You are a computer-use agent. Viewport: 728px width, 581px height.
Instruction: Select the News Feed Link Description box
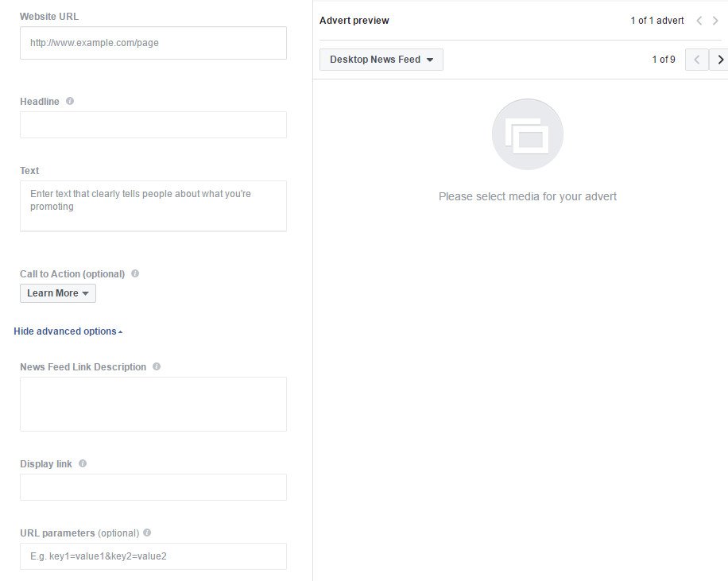point(153,404)
